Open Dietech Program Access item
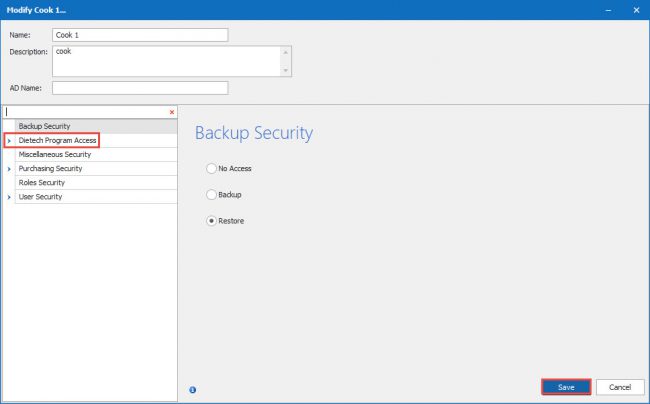 (x=57, y=141)
